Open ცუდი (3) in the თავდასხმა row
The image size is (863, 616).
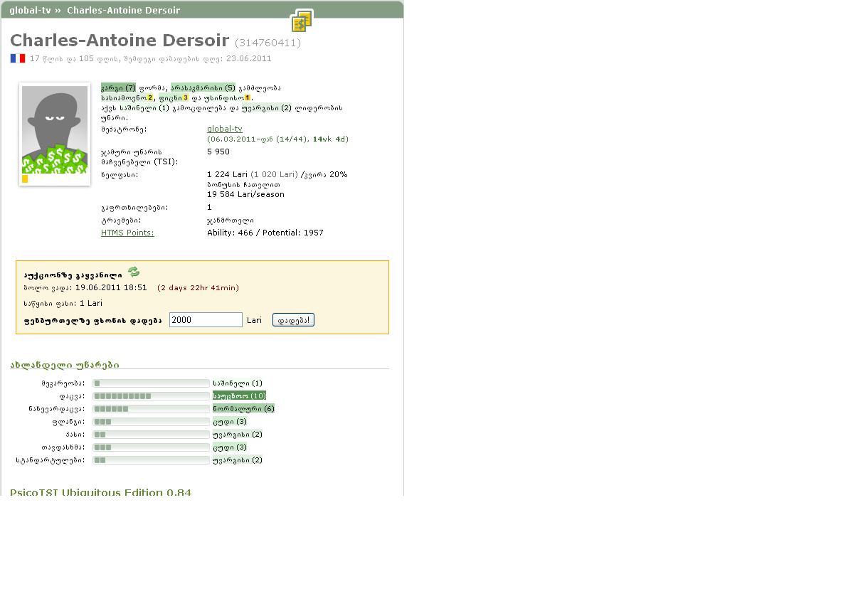[x=230, y=447]
